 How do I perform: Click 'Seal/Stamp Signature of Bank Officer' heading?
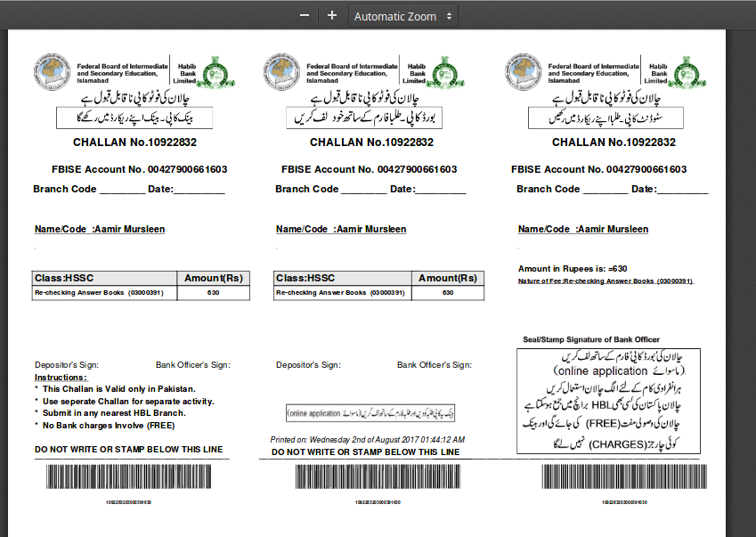591,339
